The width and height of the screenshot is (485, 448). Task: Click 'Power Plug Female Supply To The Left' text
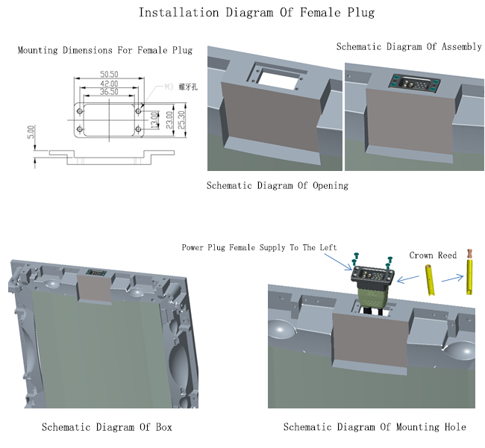(x=259, y=247)
